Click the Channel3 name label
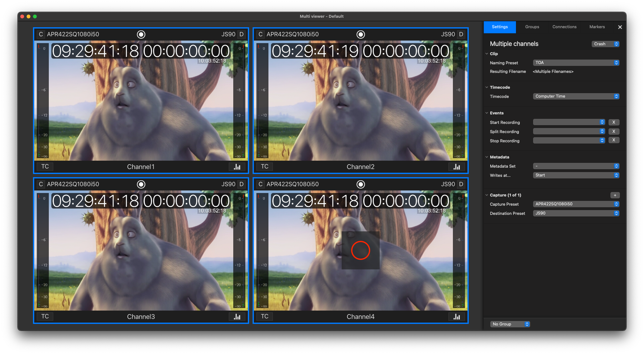Viewport: 644px width, 354px height. pos(141,317)
